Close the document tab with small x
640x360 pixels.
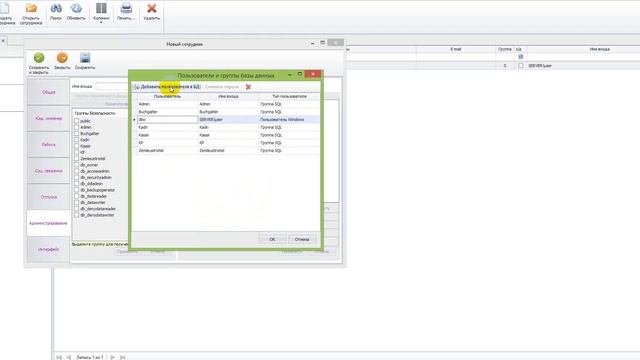(x=3, y=41)
